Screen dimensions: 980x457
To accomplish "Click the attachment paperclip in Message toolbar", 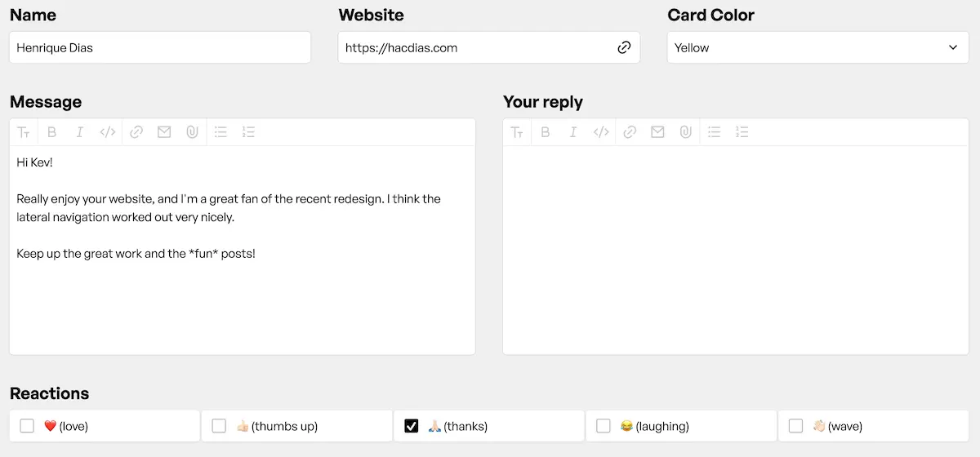I will pyautogui.click(x=192, y=132).
